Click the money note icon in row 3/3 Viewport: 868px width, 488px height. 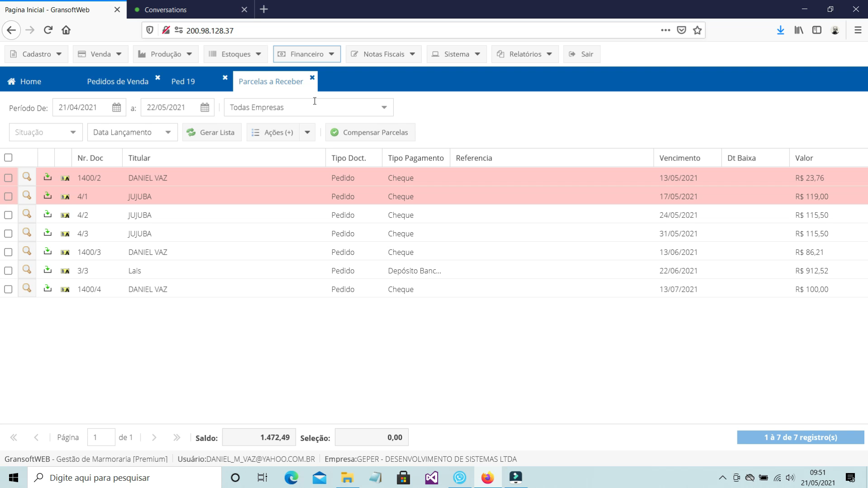coord(65,271)
